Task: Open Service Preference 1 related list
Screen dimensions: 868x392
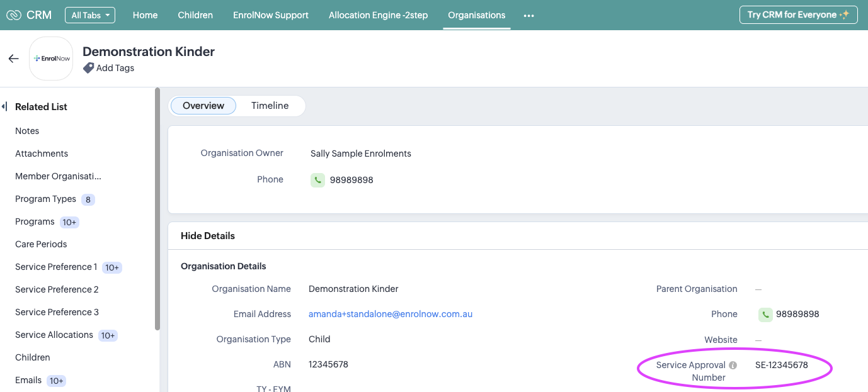Action: point(56,267)
